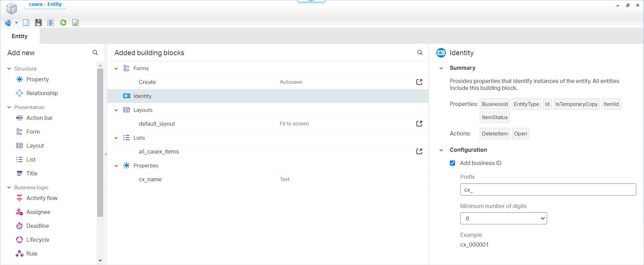Collapse the Summary section
This screenshot has width=644, height=265.
tap(441, 68)
